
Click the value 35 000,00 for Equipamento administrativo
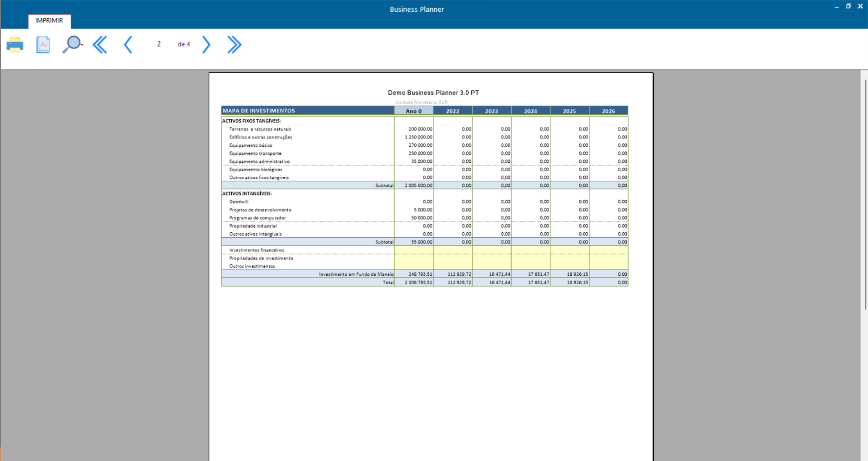tap(422, 161)
